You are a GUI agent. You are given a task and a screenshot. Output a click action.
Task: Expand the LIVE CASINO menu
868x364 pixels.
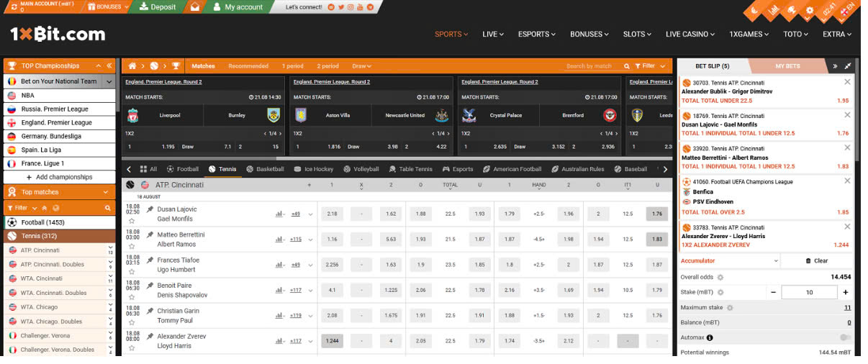coord(691,34)
